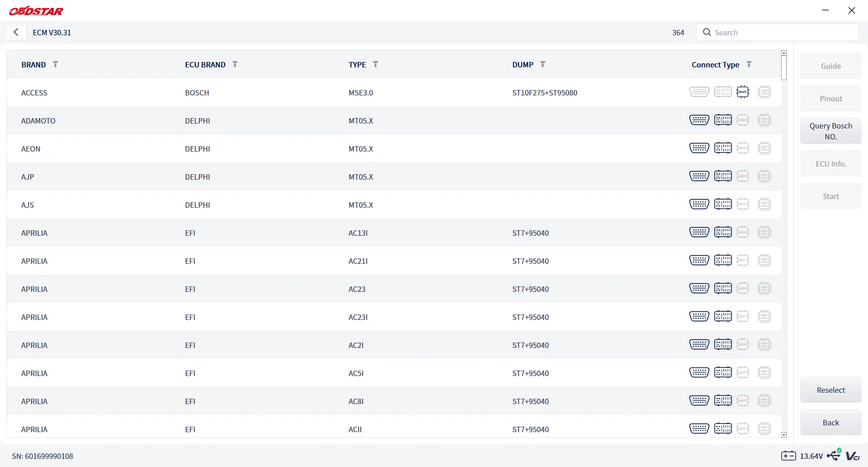This screenshot has height=467, width=868.
Task: Click the BOOT chip icon in ADAMOTO row
Action: pyautogui.click(x=743, y=120)
